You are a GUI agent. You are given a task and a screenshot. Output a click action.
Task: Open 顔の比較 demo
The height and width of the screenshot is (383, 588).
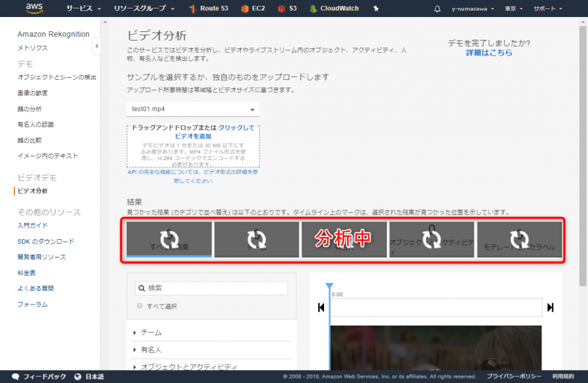[x=29, y=141]
